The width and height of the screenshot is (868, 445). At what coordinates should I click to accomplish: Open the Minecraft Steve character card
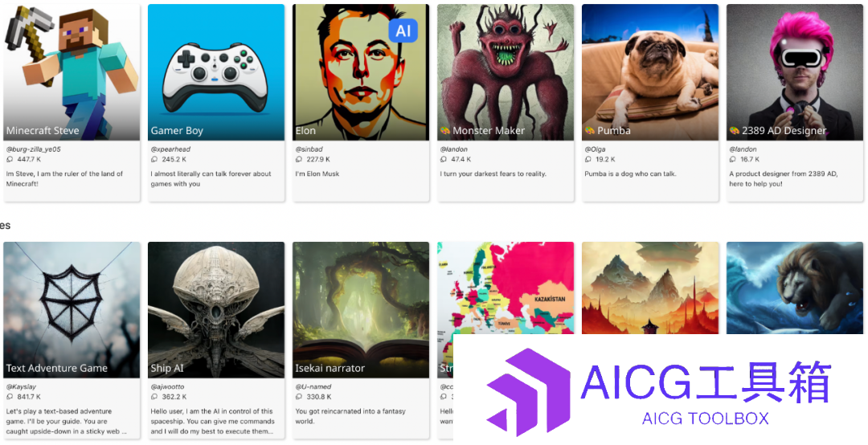pyautogui.click(x=72, y=102)
